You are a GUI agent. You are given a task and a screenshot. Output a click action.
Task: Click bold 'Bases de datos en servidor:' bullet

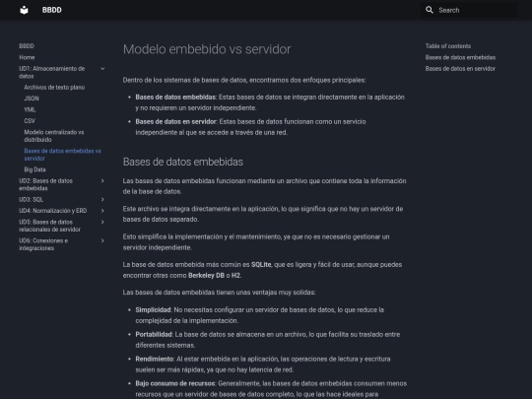pos(176,121)
